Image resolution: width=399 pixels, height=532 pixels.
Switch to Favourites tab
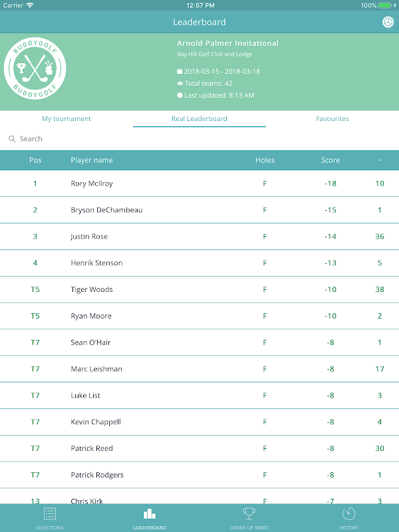[332, 119]
